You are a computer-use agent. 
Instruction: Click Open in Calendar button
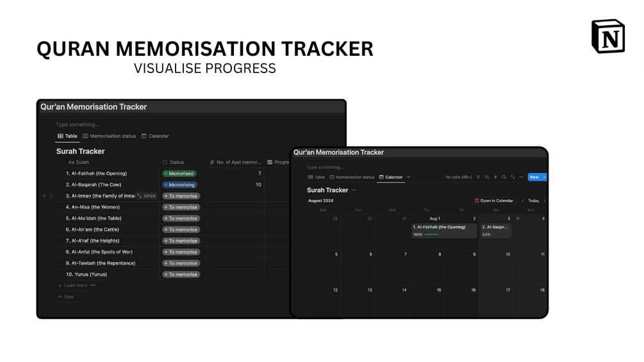(x=494, y=201)
